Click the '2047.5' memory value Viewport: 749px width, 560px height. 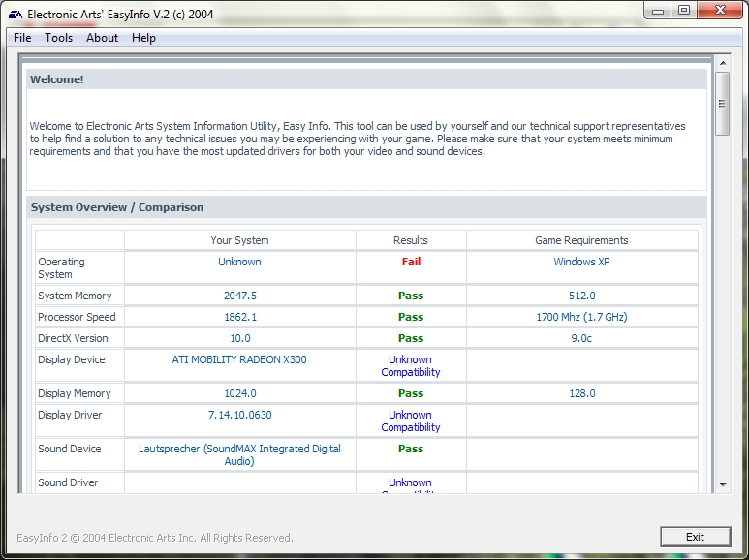point(240,296)
